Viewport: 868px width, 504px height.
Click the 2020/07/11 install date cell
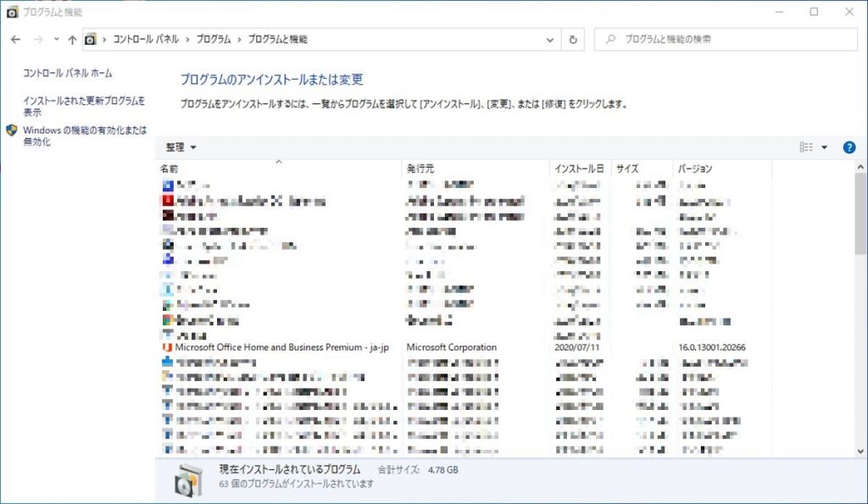point(576,347)
